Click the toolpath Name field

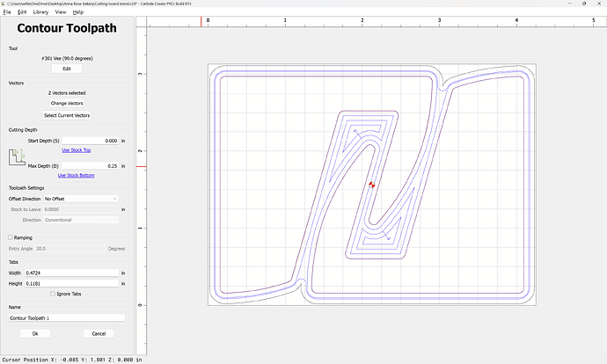(67, 318)
